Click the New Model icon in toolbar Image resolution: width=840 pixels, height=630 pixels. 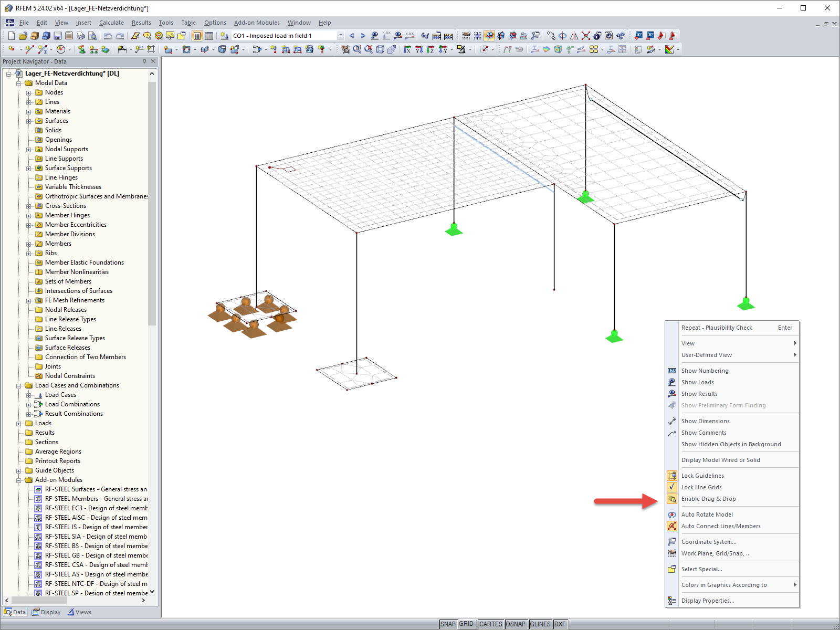12,36
